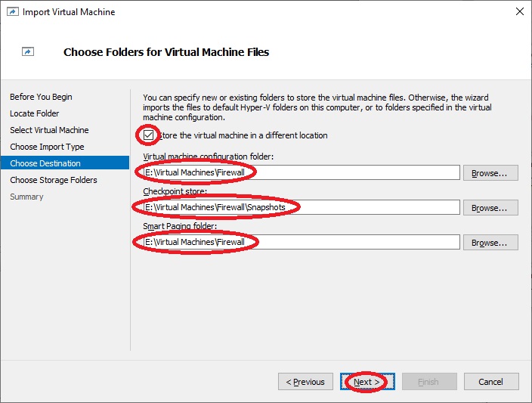Open the Locate Folder step

click(35, 113)
